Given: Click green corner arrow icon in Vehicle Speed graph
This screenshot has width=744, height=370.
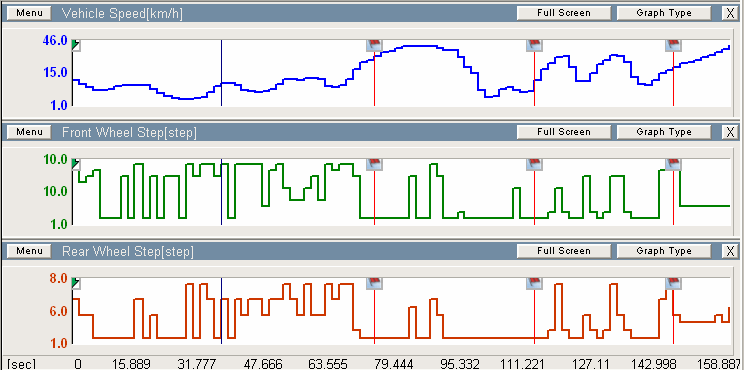Looking at the screenshot, I should click(76, 46).
